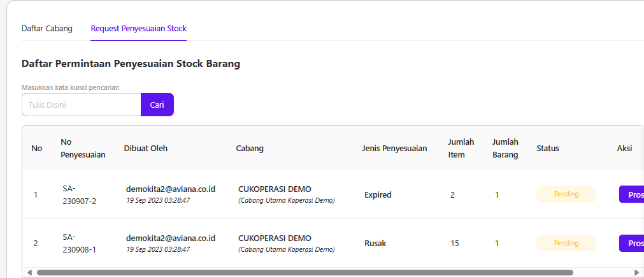
Task: Click the Jenis Penyesuaian column header
Action: pos(394,149)
